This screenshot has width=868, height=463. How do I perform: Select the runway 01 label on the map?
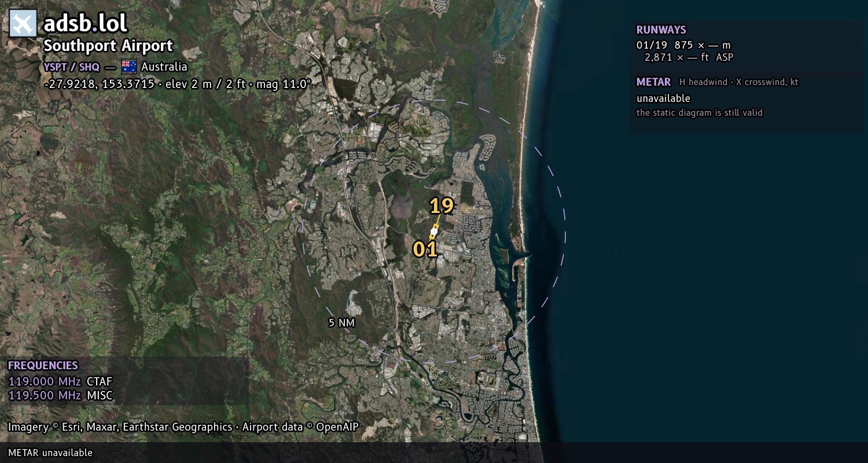point(425,249)
